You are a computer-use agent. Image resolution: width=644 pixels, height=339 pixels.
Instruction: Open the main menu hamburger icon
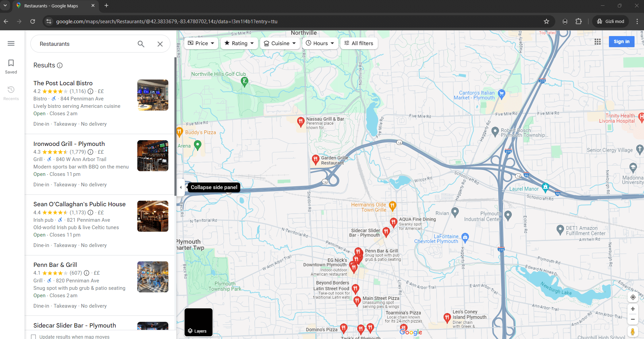pyautogui.click(x=11, y=43)
